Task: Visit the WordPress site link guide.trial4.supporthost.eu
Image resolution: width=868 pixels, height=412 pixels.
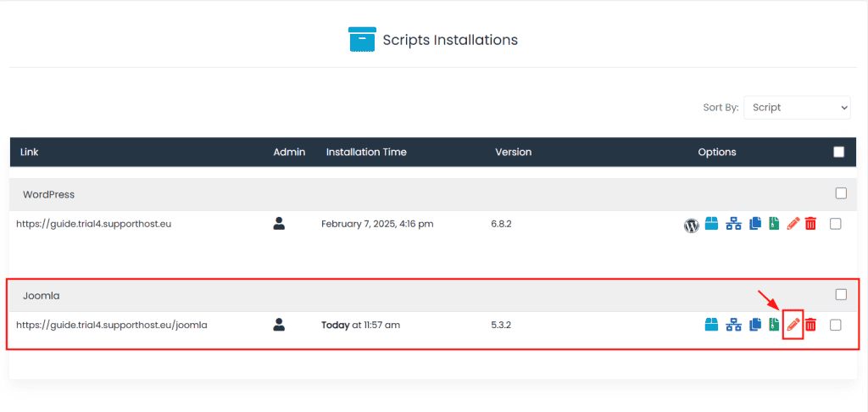Action: coord(93,225)
